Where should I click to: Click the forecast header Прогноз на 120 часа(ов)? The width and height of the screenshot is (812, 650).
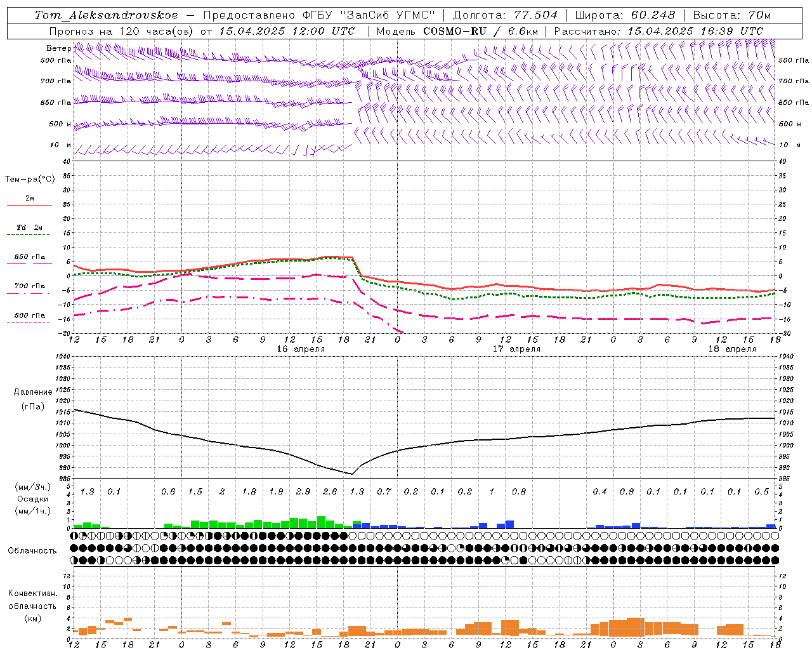pos(121,31)
